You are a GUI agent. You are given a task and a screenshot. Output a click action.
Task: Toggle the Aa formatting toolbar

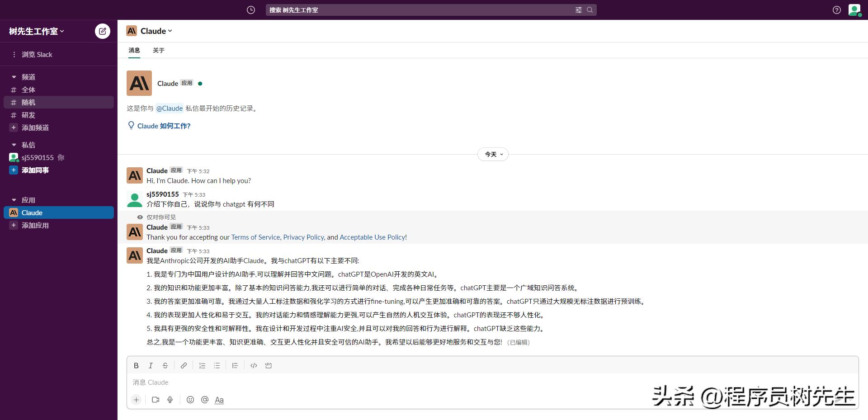point(219,400)
